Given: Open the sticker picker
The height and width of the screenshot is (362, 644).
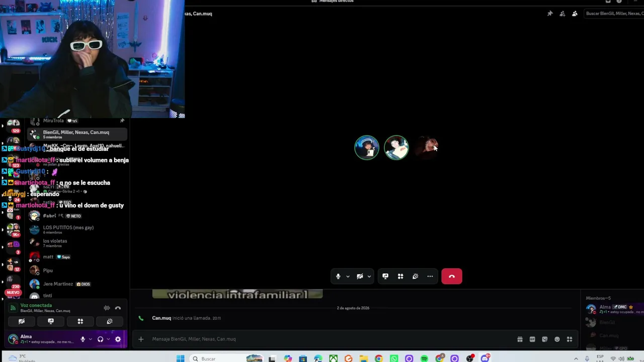Looking at the screenshot, I should click(x=544, y=339).
